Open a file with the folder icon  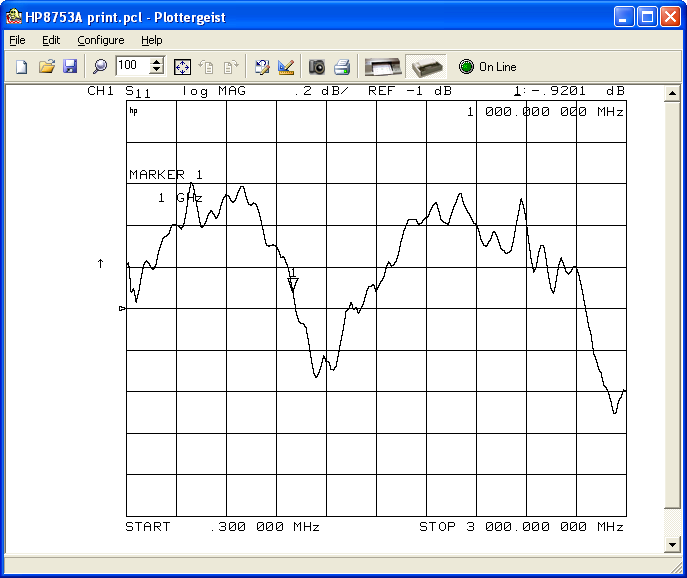pyautogui.click(x=46, y=67)
